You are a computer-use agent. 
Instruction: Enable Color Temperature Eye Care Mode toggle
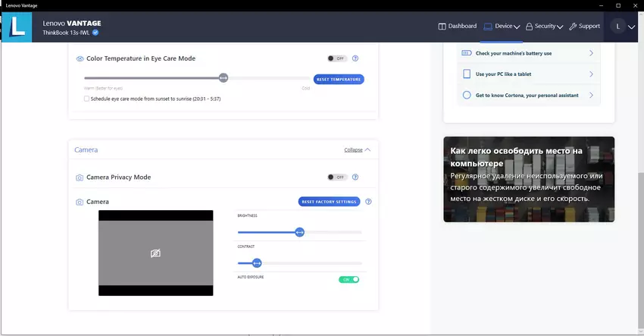point(336,58)
